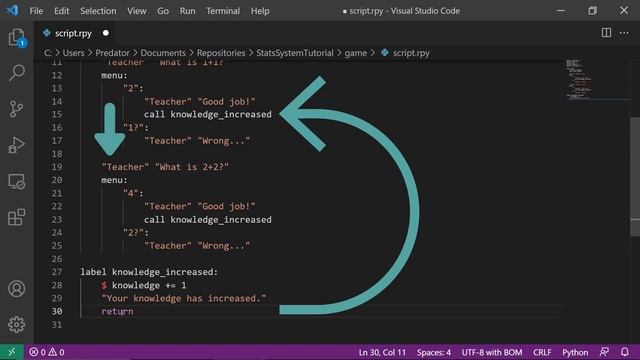Click '"Teacher" "Good job!"' on line 22

(200, 207)
